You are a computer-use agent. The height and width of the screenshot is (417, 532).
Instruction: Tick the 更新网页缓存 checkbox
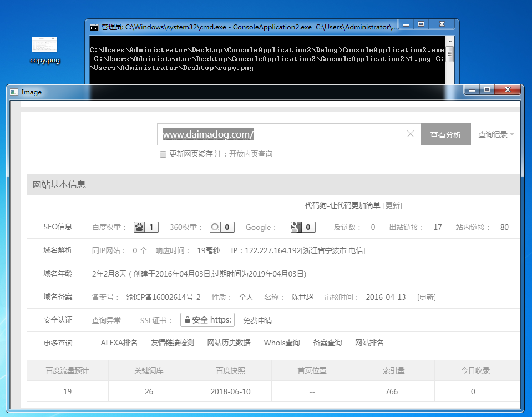(x=163, y=154)
